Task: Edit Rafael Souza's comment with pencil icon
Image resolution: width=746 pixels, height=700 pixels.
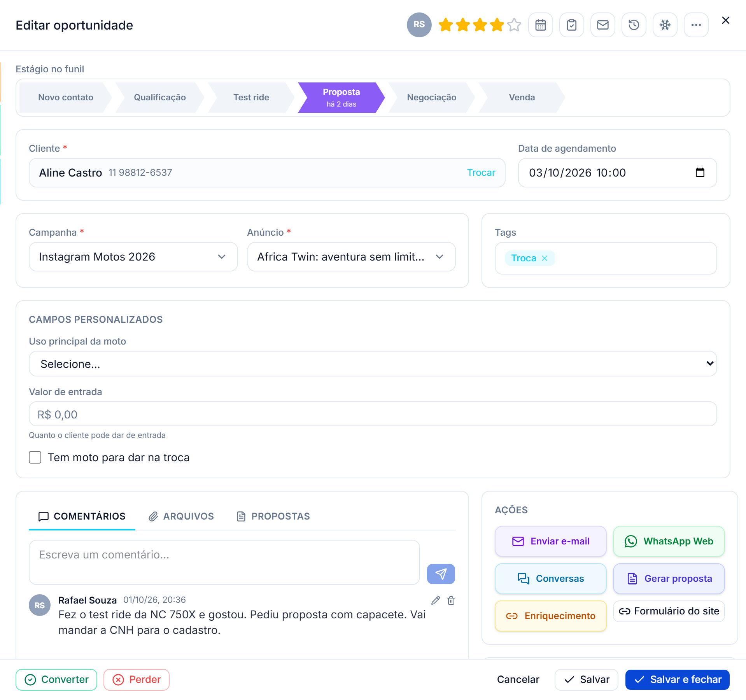Action: [x=436, y=600]
